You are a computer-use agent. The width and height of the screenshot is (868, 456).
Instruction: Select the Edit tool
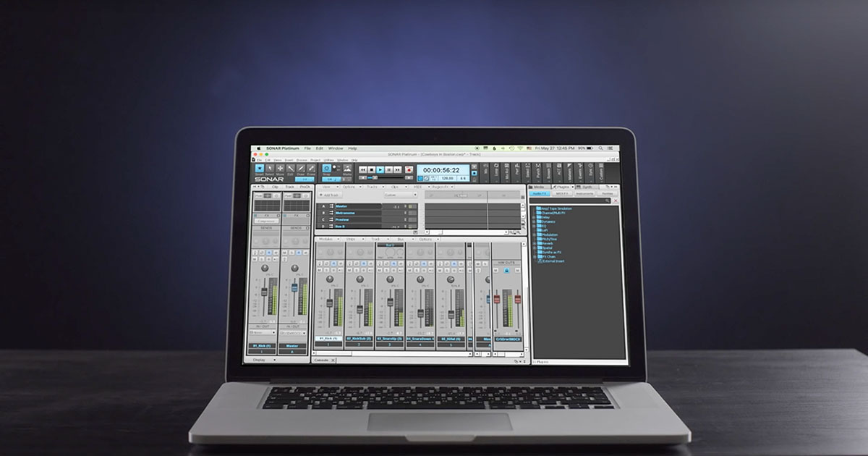pos(290,169)
